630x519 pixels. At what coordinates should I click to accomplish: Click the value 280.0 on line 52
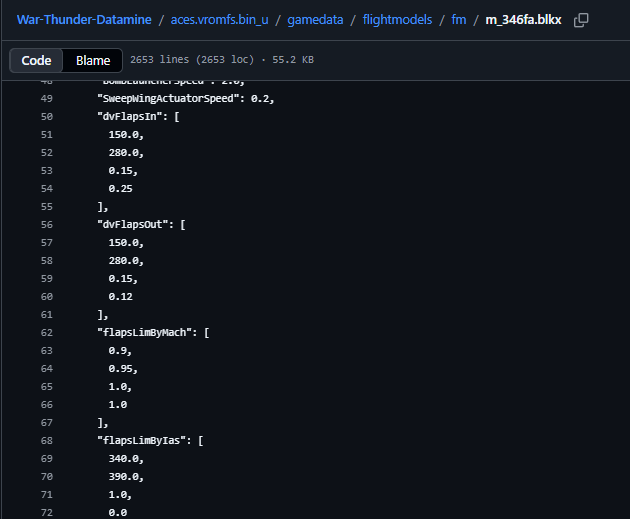123,153
